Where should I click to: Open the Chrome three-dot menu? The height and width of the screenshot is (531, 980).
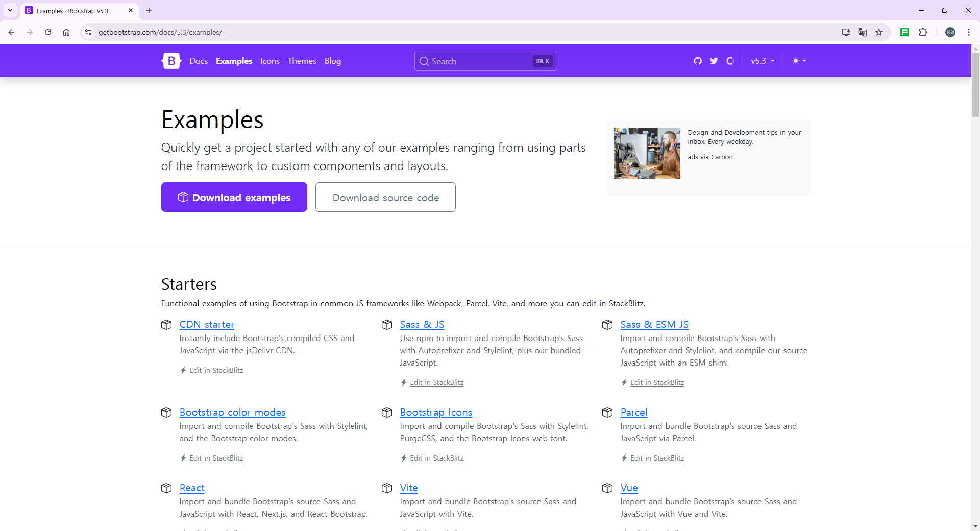coord(969,32)
